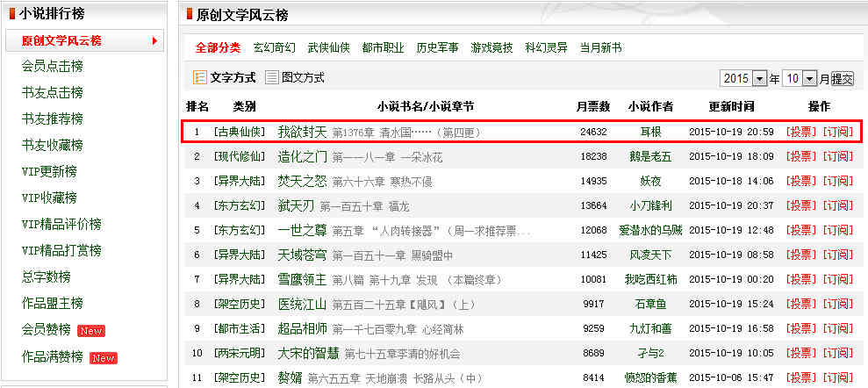Open category [都市生活] link

239,329
